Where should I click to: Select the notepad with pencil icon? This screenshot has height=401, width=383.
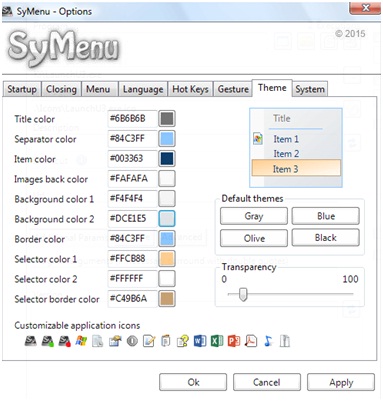tap(149, 341)
